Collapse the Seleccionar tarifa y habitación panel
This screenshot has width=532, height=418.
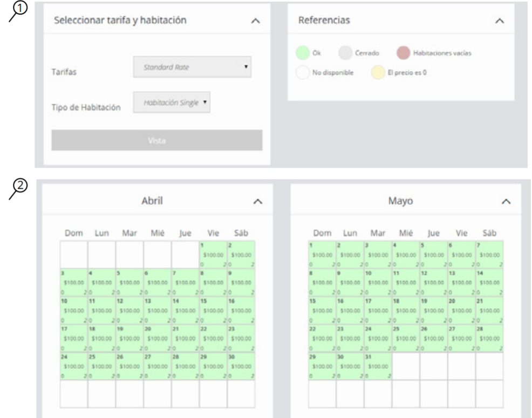click(x=256, y=20)
